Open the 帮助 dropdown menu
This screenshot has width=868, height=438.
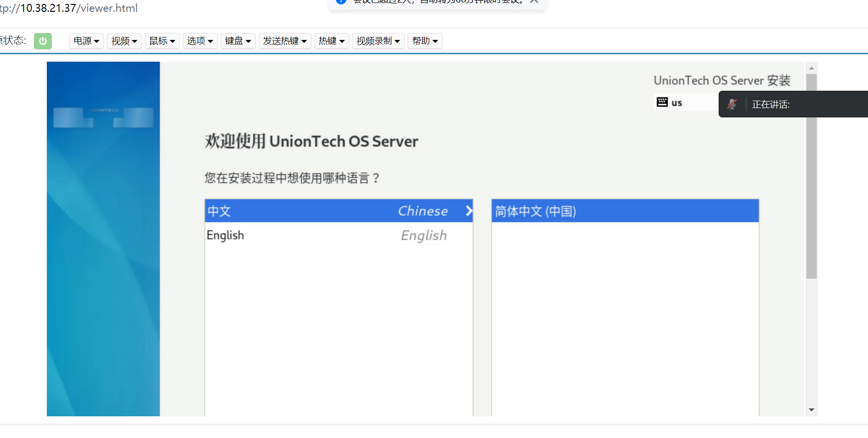425,41
